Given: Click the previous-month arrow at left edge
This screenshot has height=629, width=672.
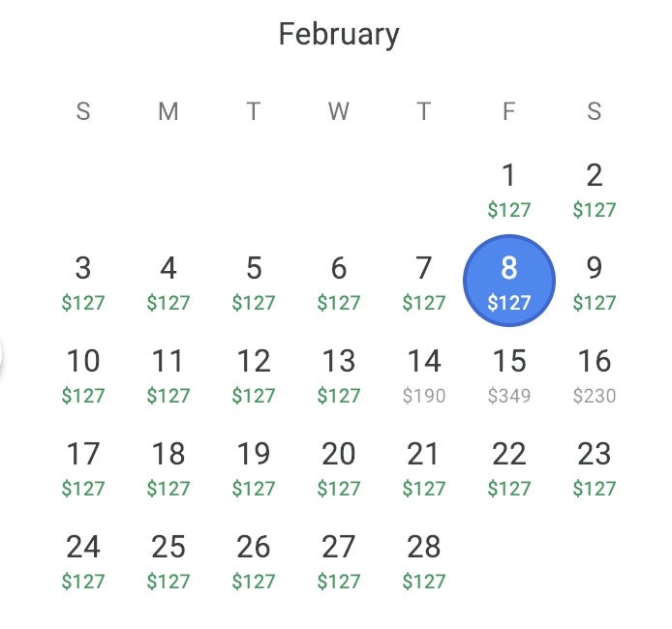Looking at the screenshot, I should pos(3,354).
